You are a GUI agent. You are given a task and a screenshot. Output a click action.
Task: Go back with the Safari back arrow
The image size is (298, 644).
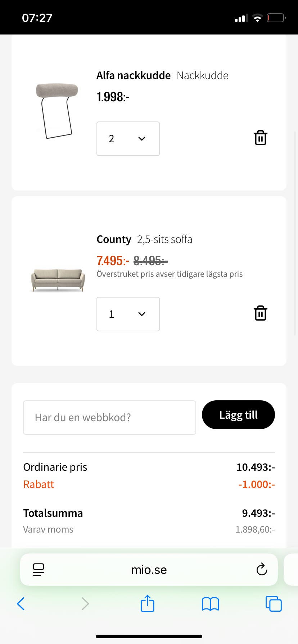21,604
